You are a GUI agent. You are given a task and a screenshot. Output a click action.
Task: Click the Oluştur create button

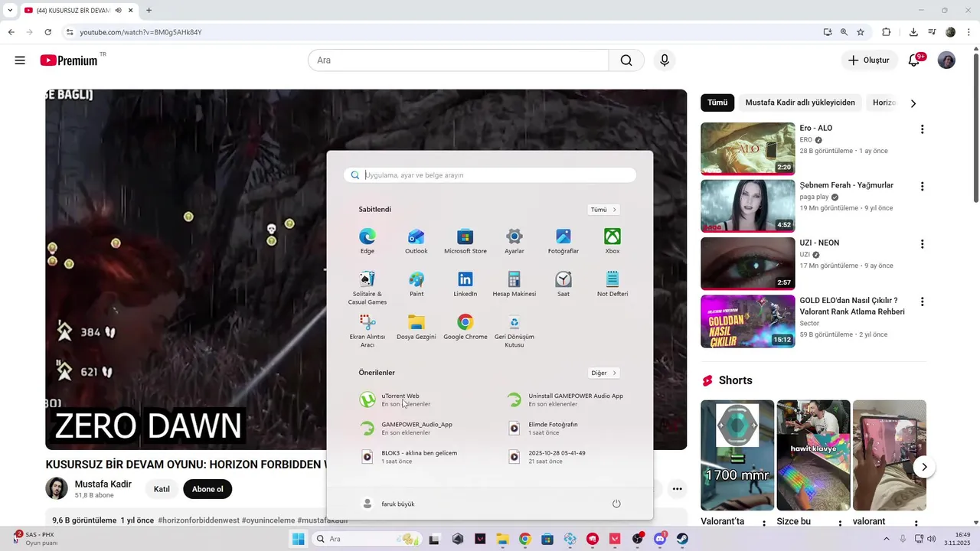869,60
